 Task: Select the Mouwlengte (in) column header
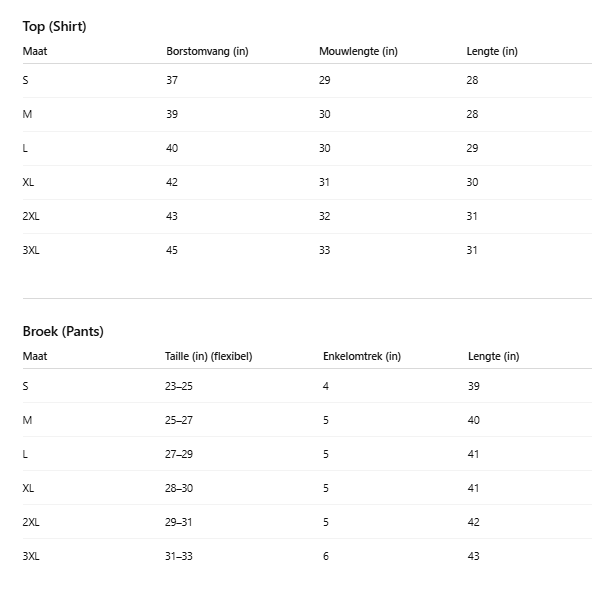coord(358,51)
